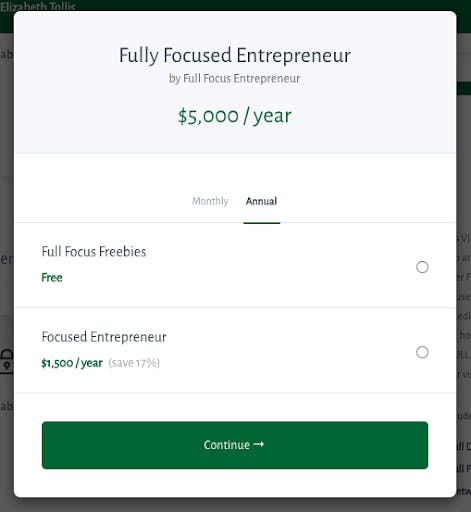Click the Elizabeth Tollis name in header
Viewport: 471px width, 512px height.
pos(37,6)
